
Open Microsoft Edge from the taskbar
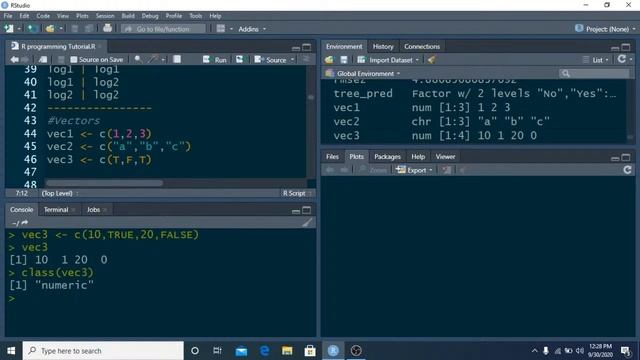[264, 351]
